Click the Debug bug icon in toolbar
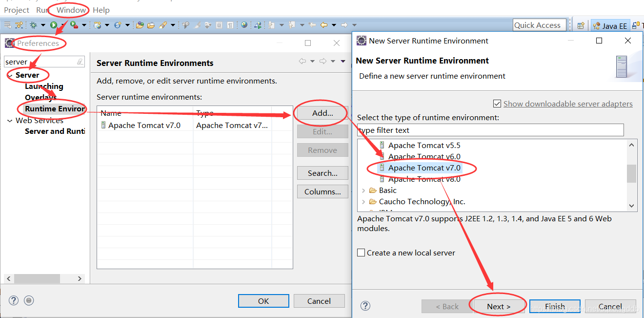 coord(34,25)
